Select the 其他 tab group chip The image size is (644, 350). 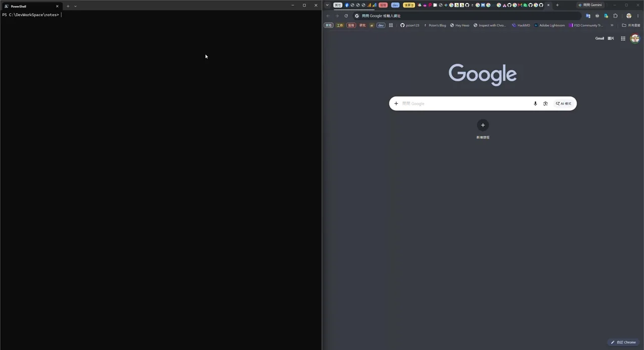(338, 5)
